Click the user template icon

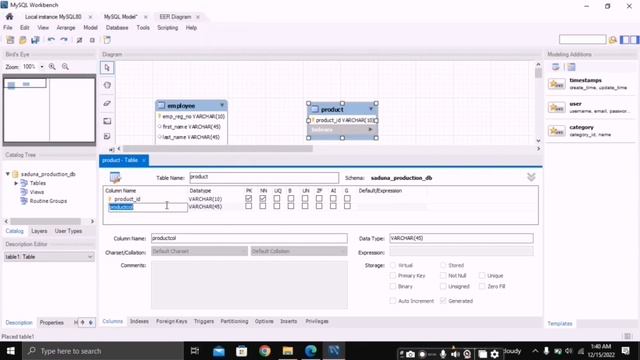[x=557, y=108]
